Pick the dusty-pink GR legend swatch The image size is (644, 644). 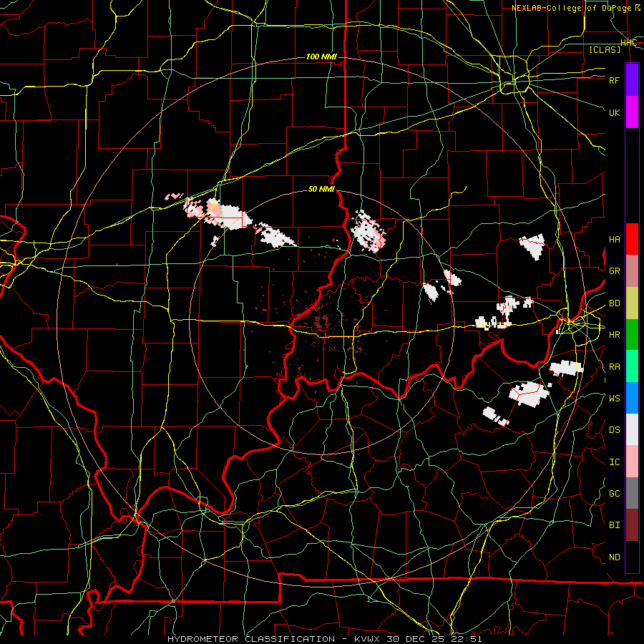[632, 271]
